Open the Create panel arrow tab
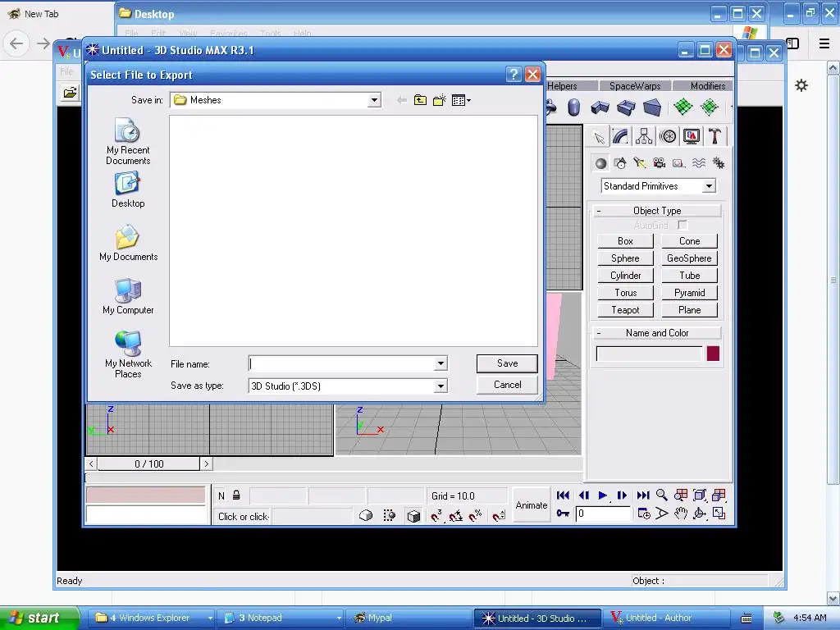840x630 pixels. (x=599, y=137)
